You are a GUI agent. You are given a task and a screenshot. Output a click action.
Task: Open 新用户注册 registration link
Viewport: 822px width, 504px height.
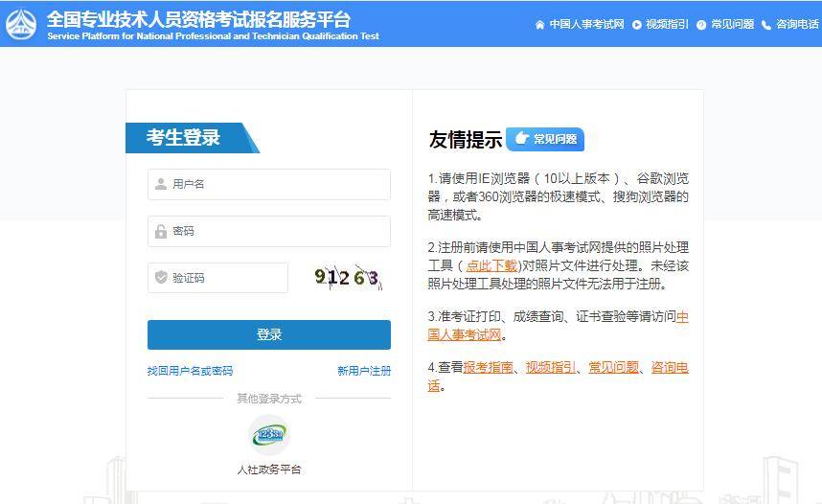(x=364, y=371)
